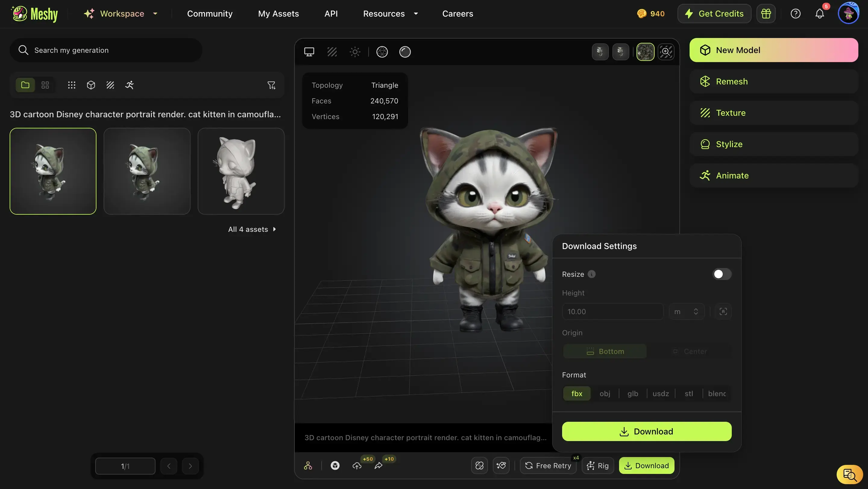This screenshot has width=868, height=489.
Task: Enable the Resize toggle switch
Action: [x=722, y=274]
